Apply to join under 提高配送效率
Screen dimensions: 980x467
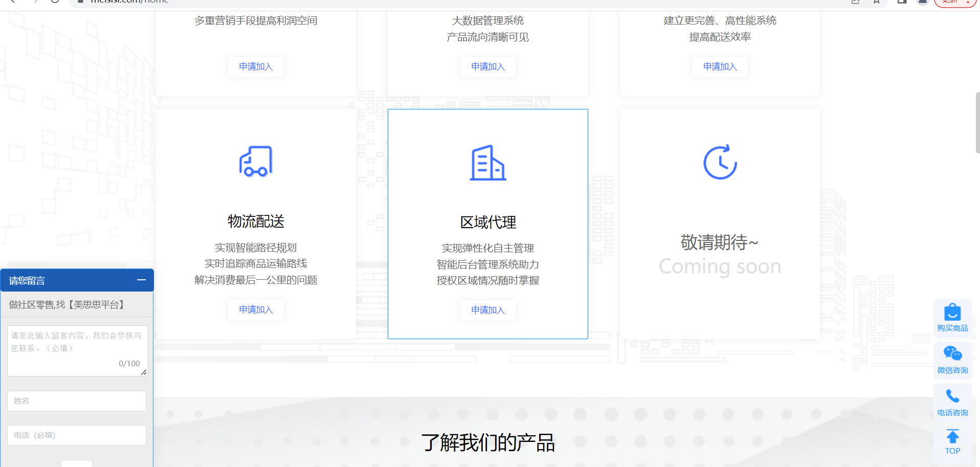pyautogui.click(x=720, y=66)
